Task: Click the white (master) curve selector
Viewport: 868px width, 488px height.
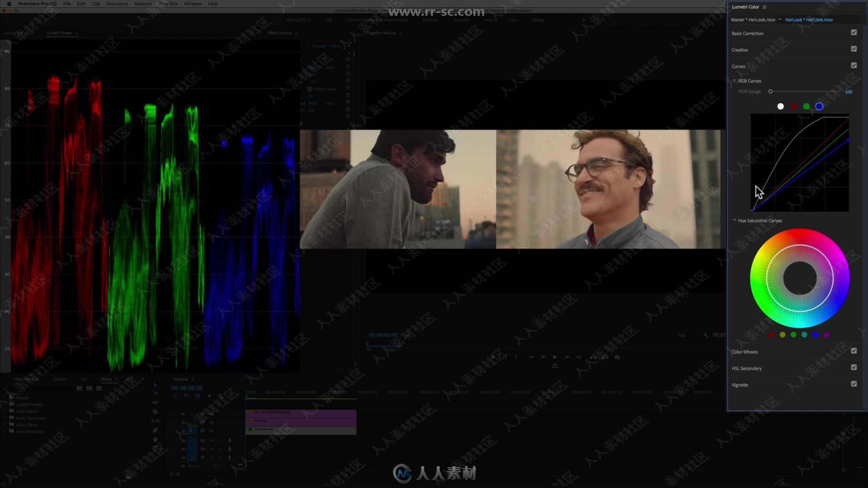Action: click(x=780, y=106)
